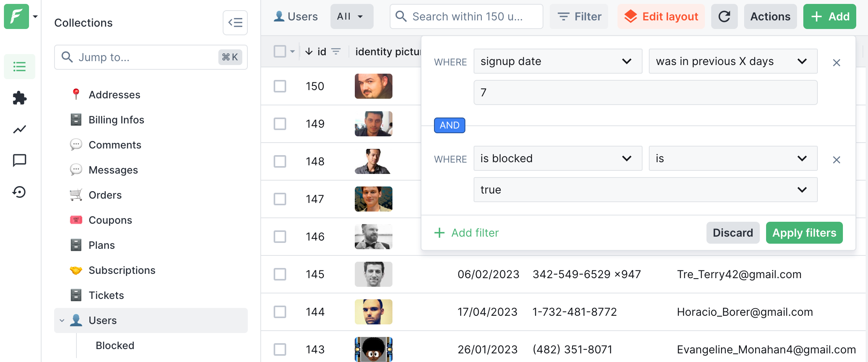Click the Jump to search field
This screenshot has height=362, width=868.
pos(145,57)
